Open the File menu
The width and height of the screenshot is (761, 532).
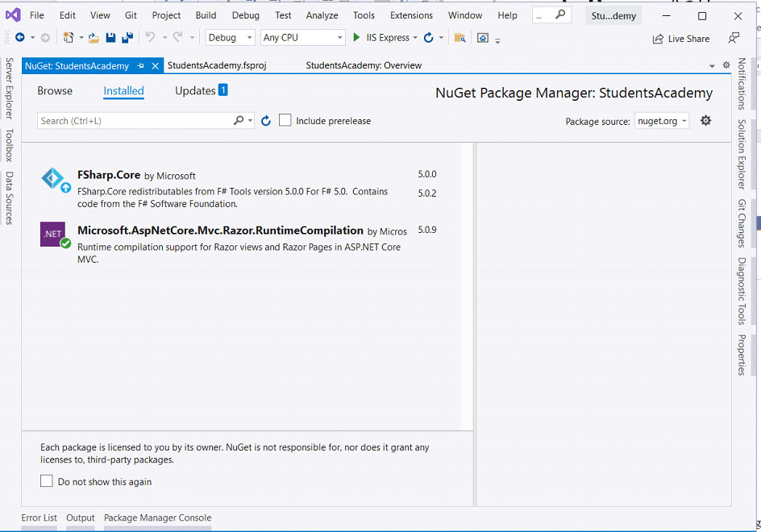(37, 15)
